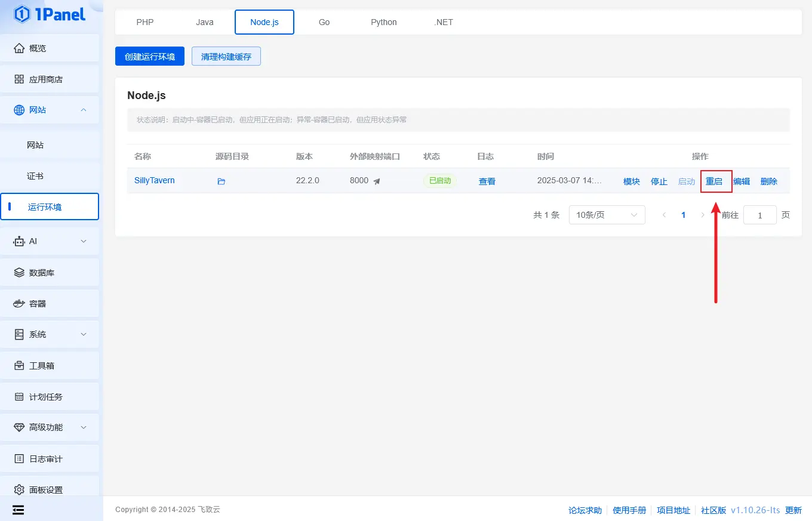The image size is (812, 521).
Task: Open the source directory folder icon
Action: [x=221, y=181]
